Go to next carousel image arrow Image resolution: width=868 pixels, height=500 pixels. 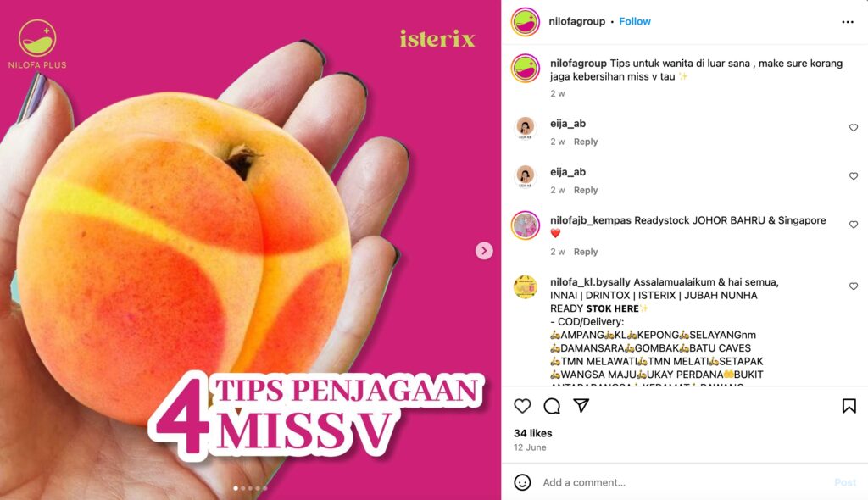click(x=484, y=251)
